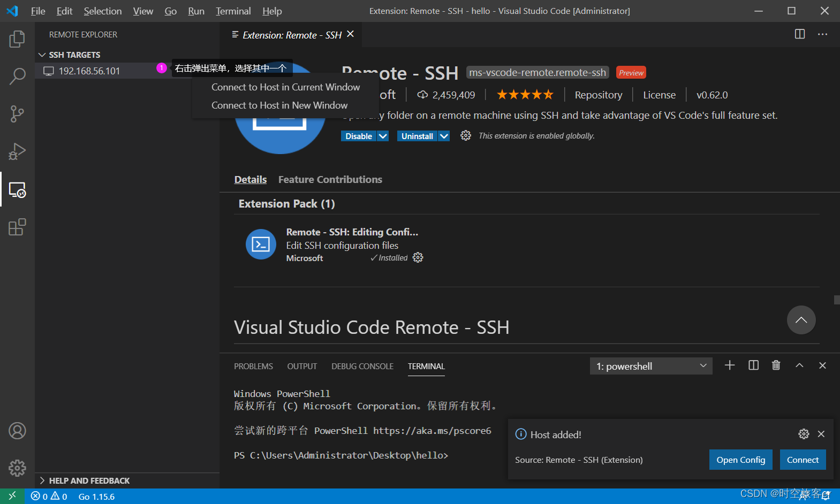Open the Remote Explorer view icon
The height and width of the screenshot is (504, 840).
point(17,189)
